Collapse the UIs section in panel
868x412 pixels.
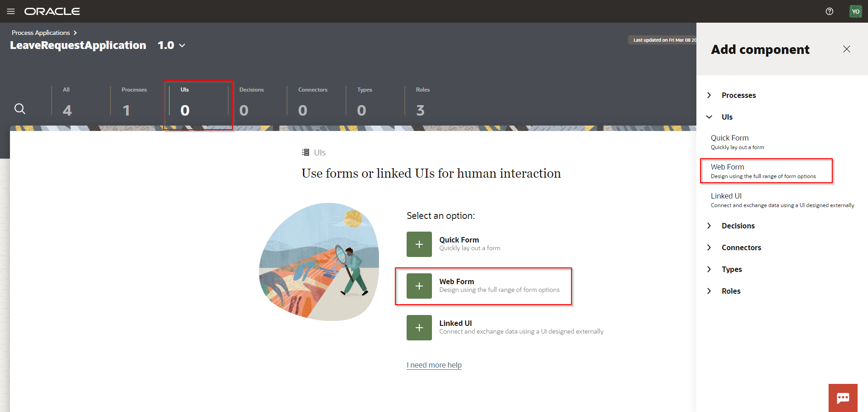[726, 117]
